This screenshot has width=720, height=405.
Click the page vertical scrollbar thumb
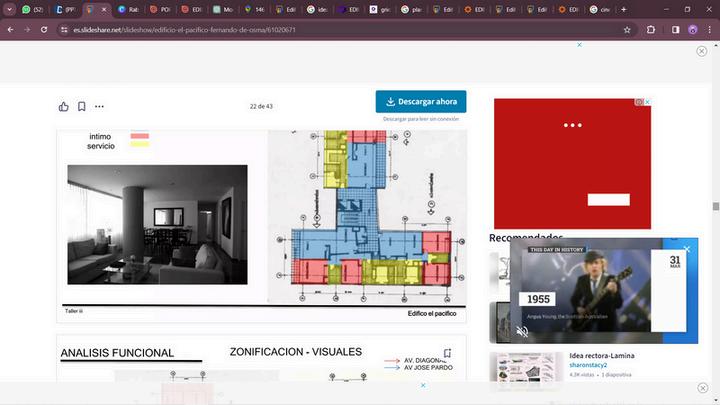tap(715, 206)
